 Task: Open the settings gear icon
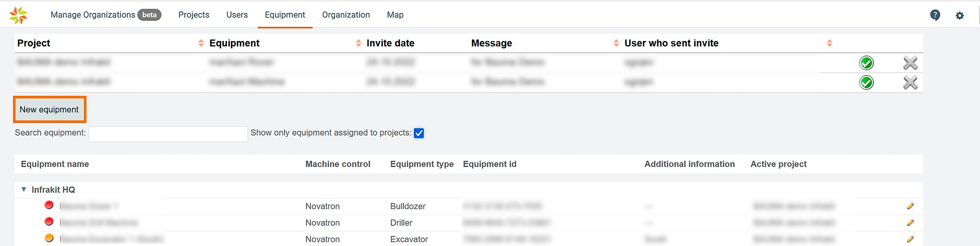tap(959, 15)
